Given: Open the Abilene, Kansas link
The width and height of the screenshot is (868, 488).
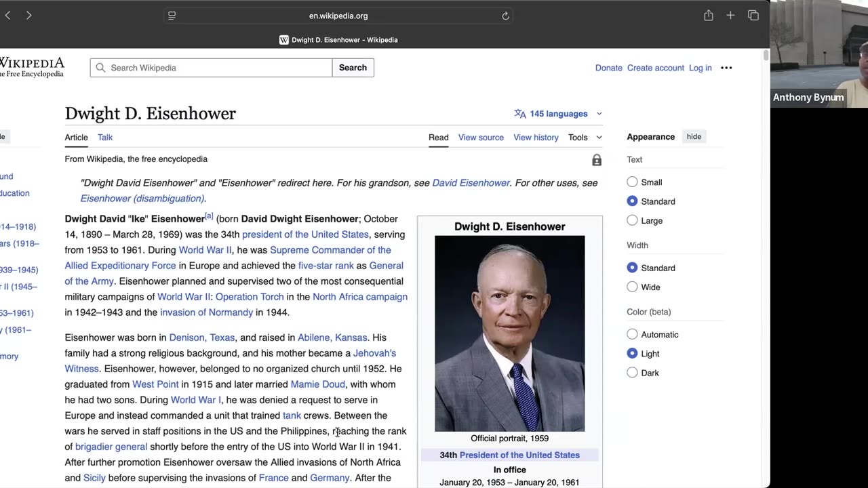Looking at the screenshot, I should (x=332, y=338).
